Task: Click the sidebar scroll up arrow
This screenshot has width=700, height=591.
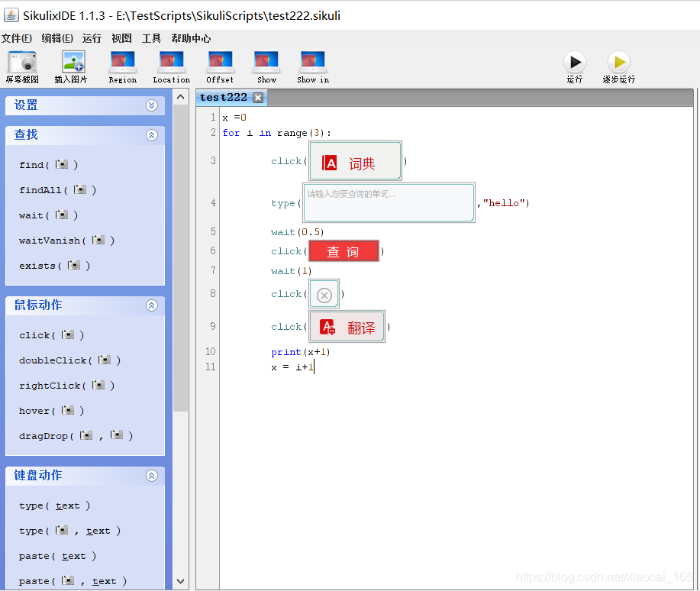Action: (180, 97)
